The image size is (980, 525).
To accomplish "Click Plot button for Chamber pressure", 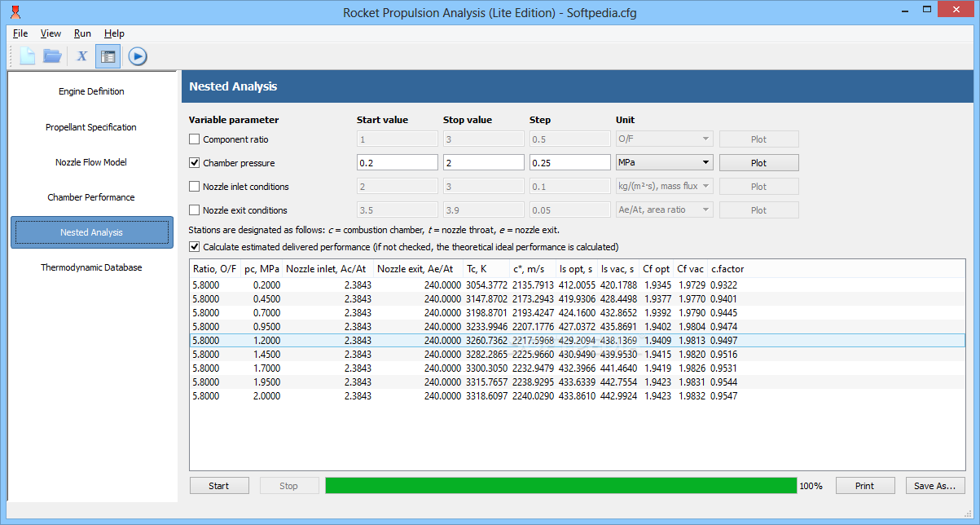I will pos(758,163).
